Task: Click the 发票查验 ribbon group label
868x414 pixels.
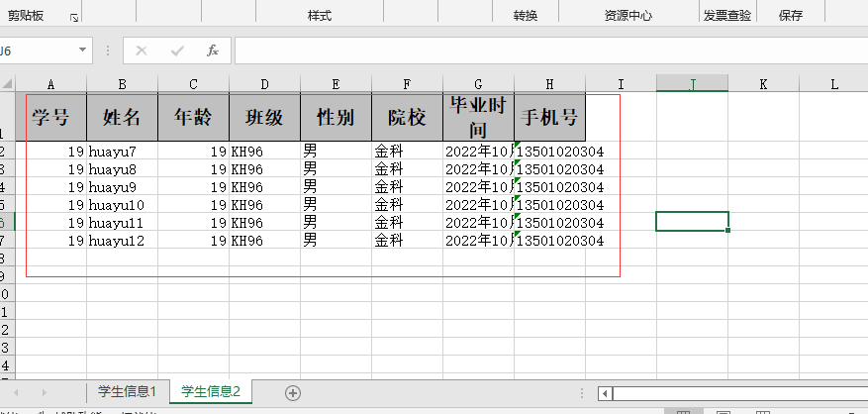Action: coord(726,16)
